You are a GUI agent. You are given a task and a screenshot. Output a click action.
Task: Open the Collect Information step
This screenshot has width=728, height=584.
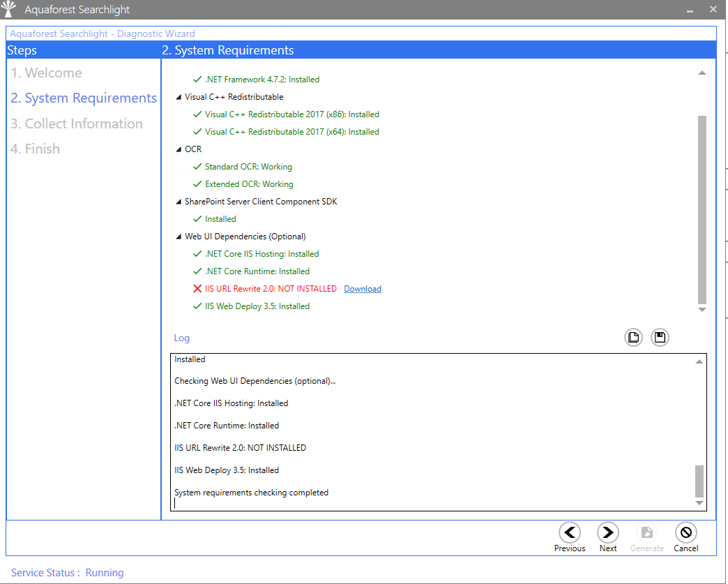(x=77, y=124)
